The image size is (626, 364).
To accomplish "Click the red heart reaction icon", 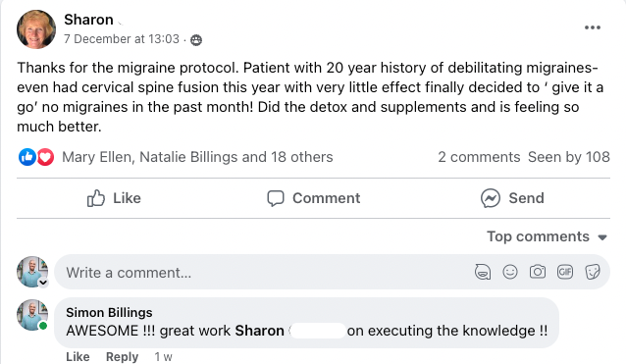I will click(x=45, y=157).
